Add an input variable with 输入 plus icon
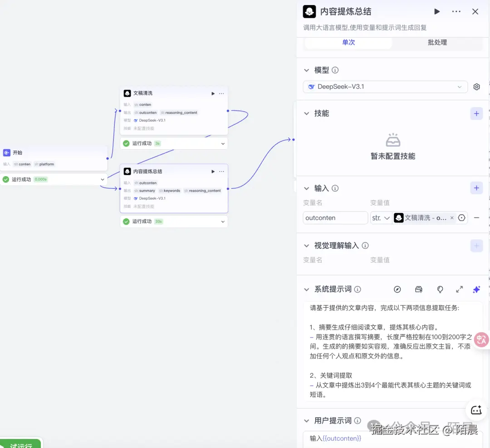This screenshot has height=448, width=490. pos(476,187)
